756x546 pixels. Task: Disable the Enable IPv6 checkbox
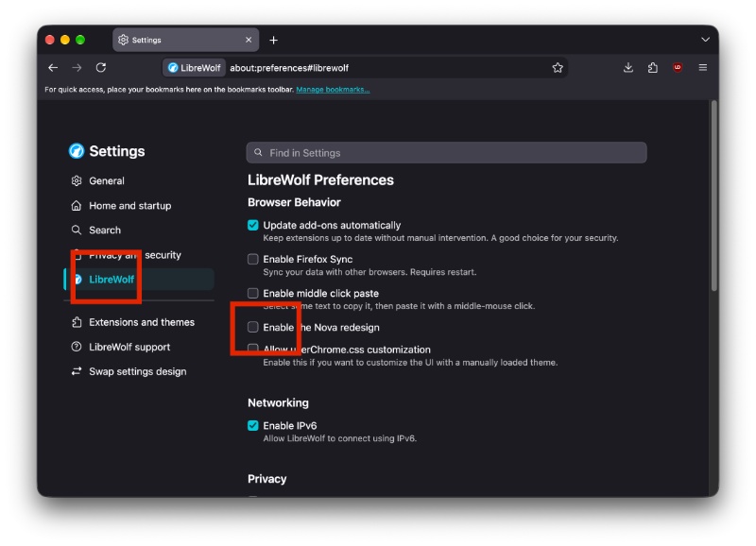coord(252,425)
